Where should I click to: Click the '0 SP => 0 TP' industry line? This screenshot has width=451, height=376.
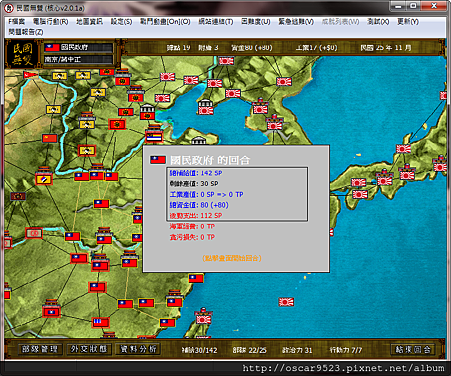[206, 194]
